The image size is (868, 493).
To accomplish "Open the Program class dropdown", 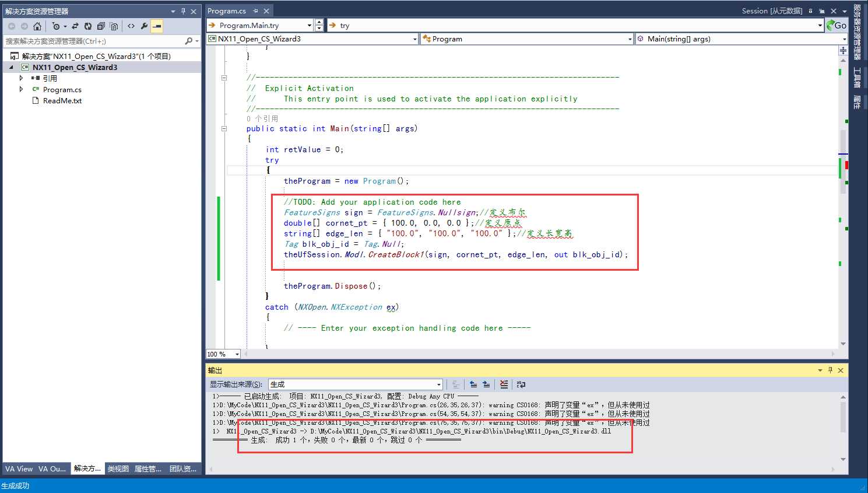I will [x=630, y=39].
